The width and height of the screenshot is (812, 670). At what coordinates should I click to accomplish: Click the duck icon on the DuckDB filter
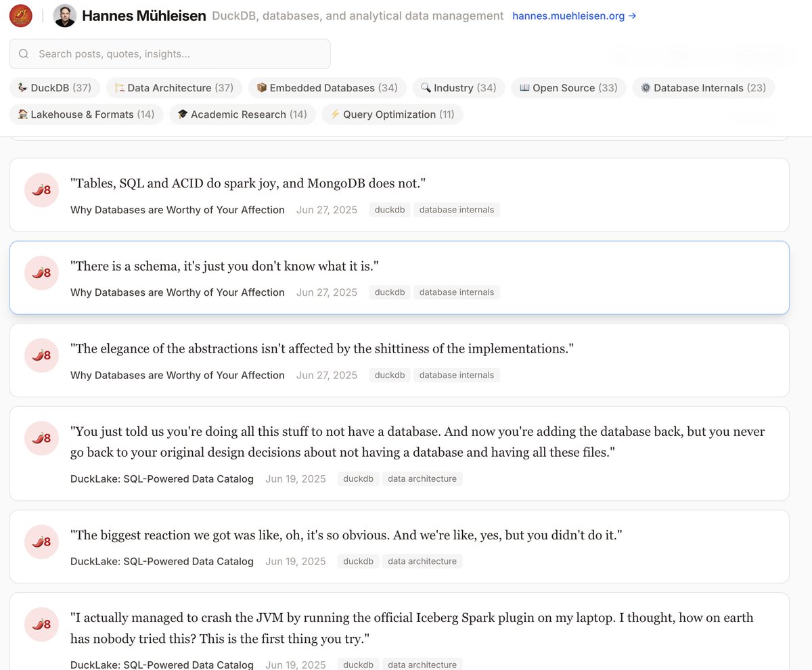[22, 87]
